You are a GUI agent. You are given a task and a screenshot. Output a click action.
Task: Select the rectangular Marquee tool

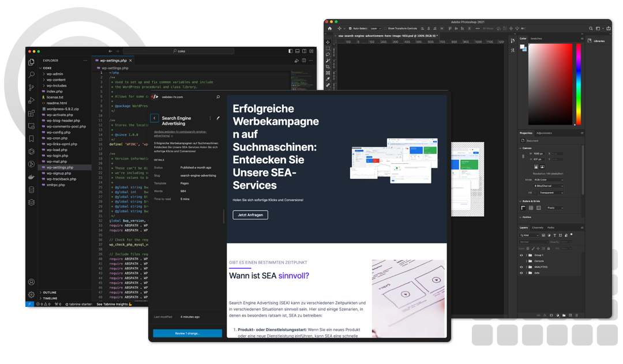point(328,48)
